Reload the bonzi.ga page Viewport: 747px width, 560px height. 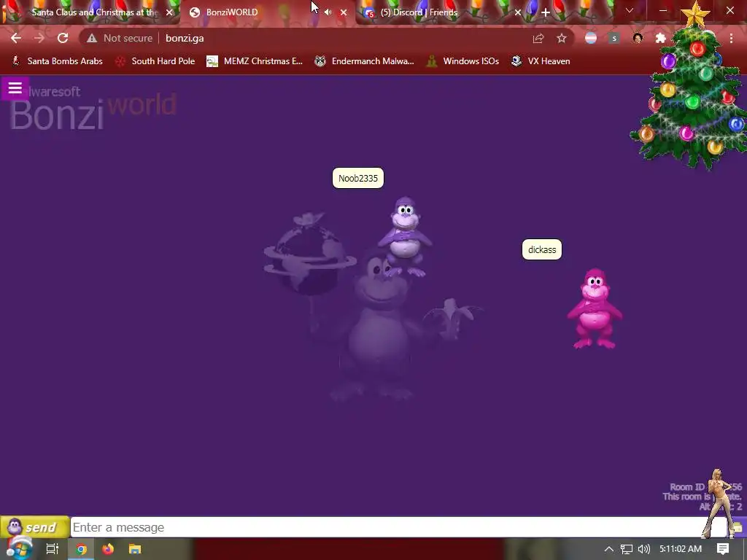(x=63, y=38)
